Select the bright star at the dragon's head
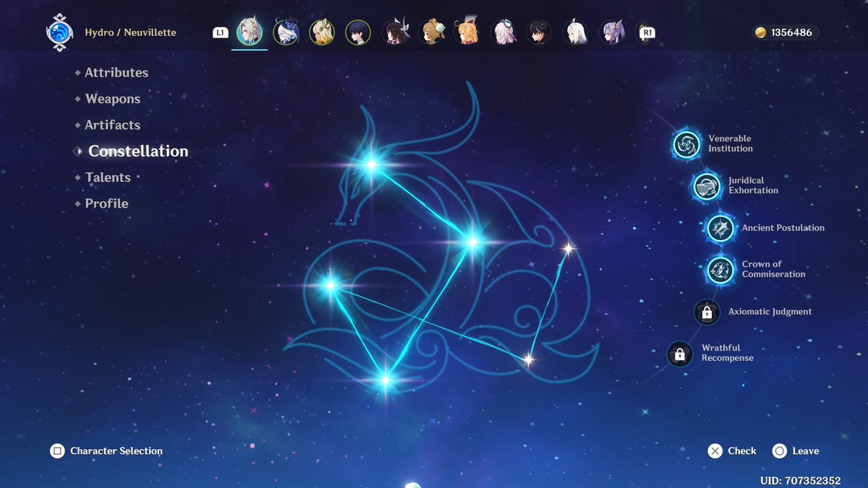Viewport: 868px width, 488px height. (371, 165)
